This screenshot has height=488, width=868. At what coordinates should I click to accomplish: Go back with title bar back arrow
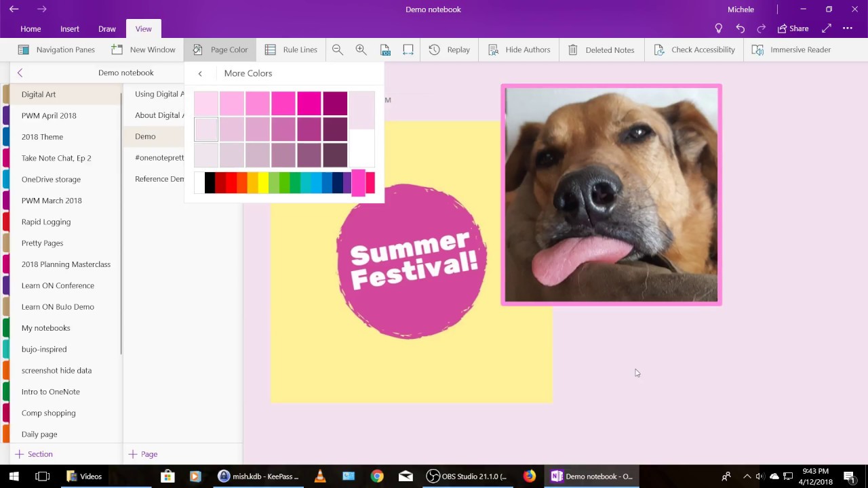pyautogui.click(x=14, y=9)
